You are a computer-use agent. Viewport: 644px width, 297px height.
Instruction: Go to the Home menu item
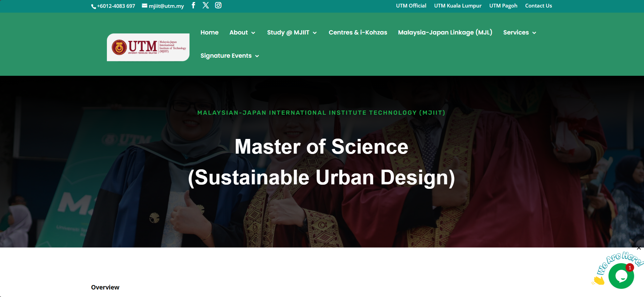[x=209, y=32]
